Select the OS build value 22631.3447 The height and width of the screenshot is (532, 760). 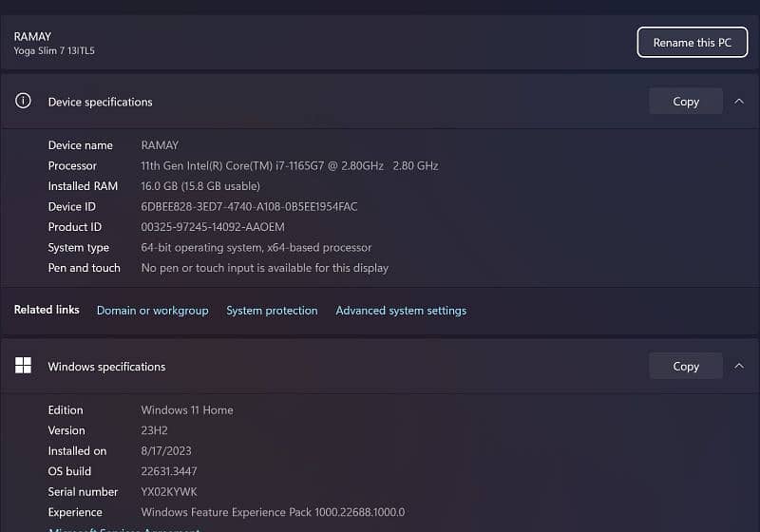pyautogui.click(x=169, y=471)
